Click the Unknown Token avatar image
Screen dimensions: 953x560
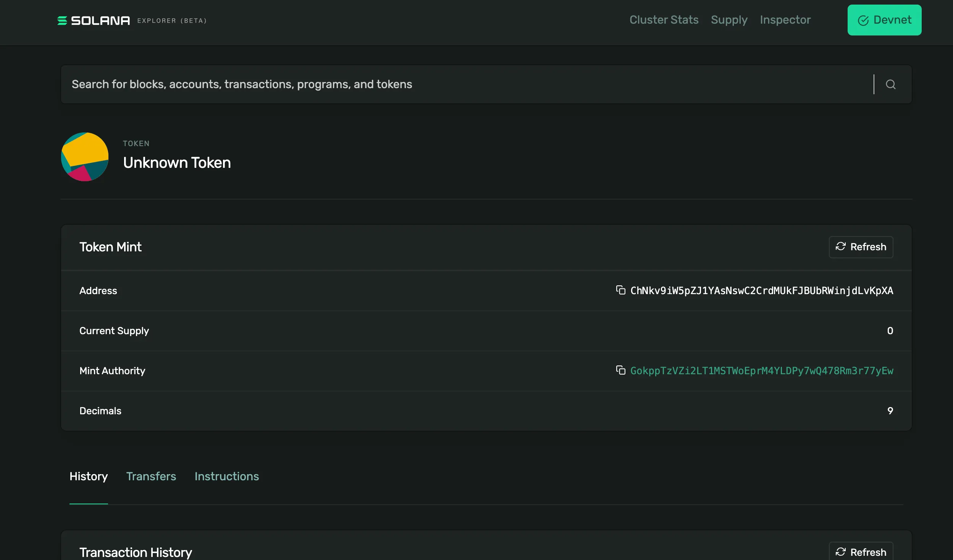pyautogui.click(x=85, y=157)
